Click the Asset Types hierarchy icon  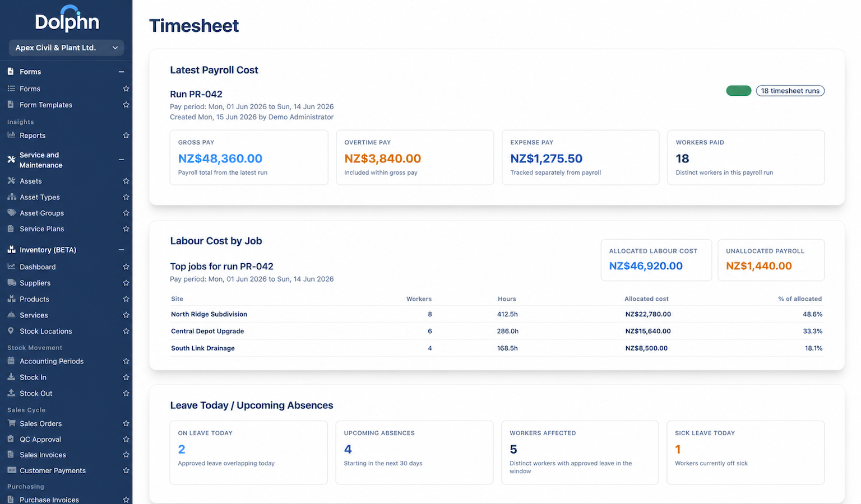tap(11, 197)
